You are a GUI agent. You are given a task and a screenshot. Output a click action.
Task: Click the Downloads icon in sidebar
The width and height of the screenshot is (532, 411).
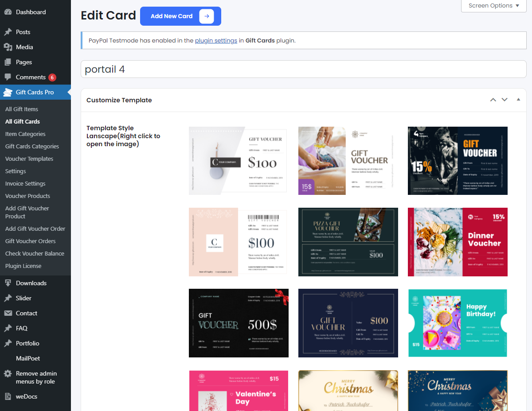(8, 283)
